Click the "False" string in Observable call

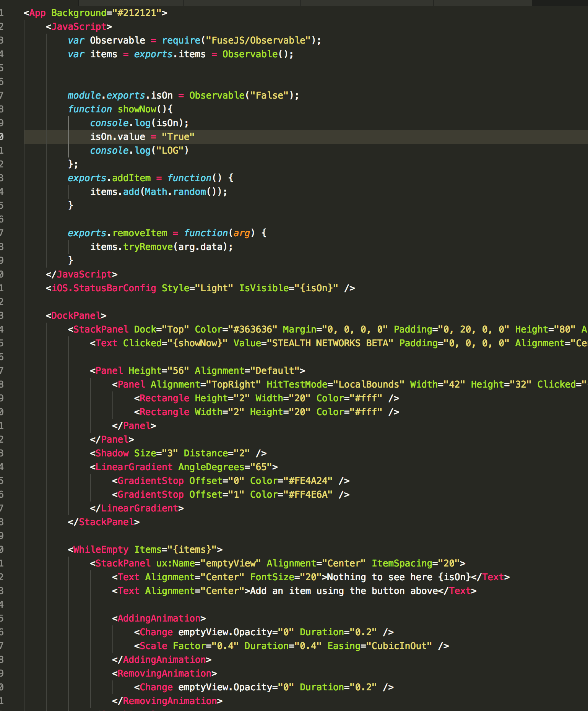click(270, 96)
